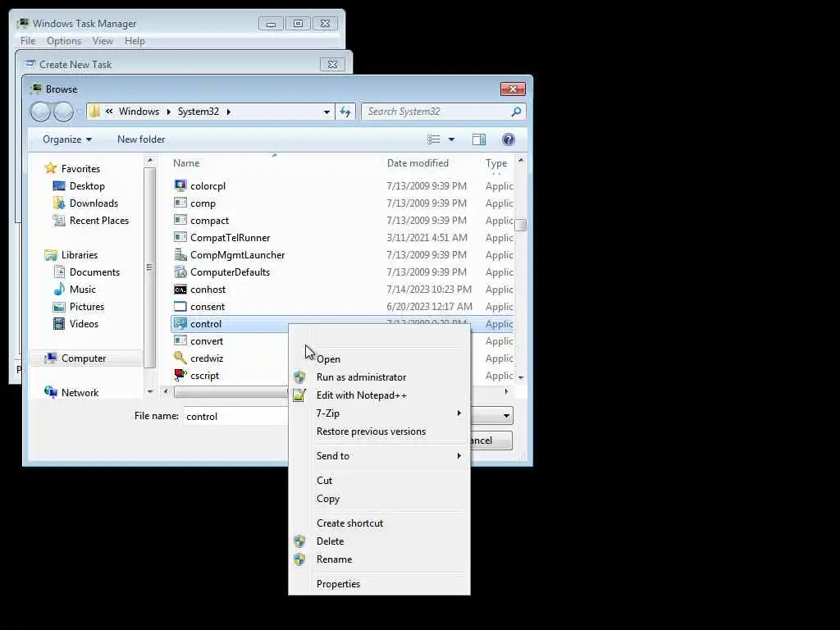Image resolution: width=840 pixels, height=630 pixels.
Task: Click the colorcpl file icon
Action: [180, 186]
